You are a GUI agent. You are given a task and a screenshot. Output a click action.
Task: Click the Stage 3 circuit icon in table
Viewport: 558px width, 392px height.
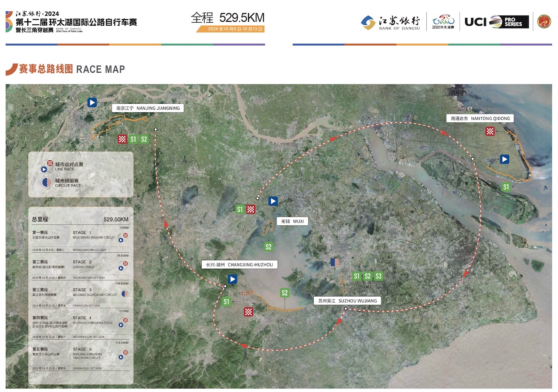pos(124,294)
